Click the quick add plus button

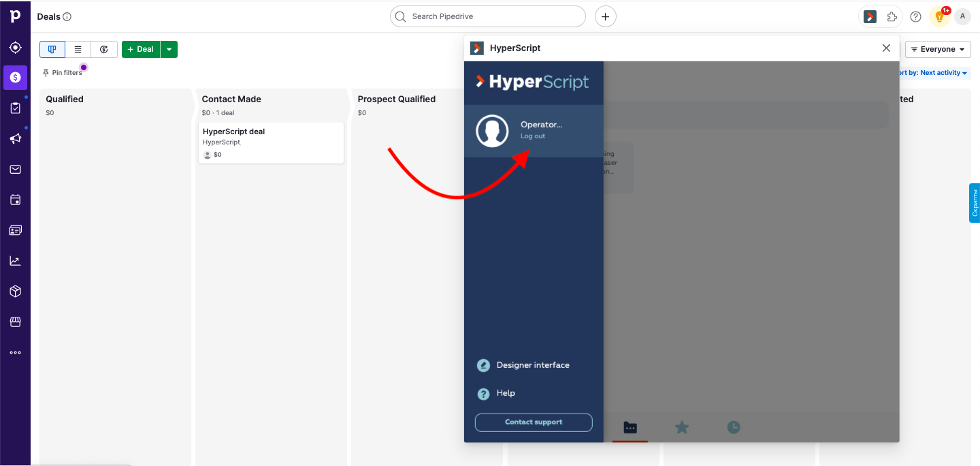pyautogui.click(x=606, y=16)
